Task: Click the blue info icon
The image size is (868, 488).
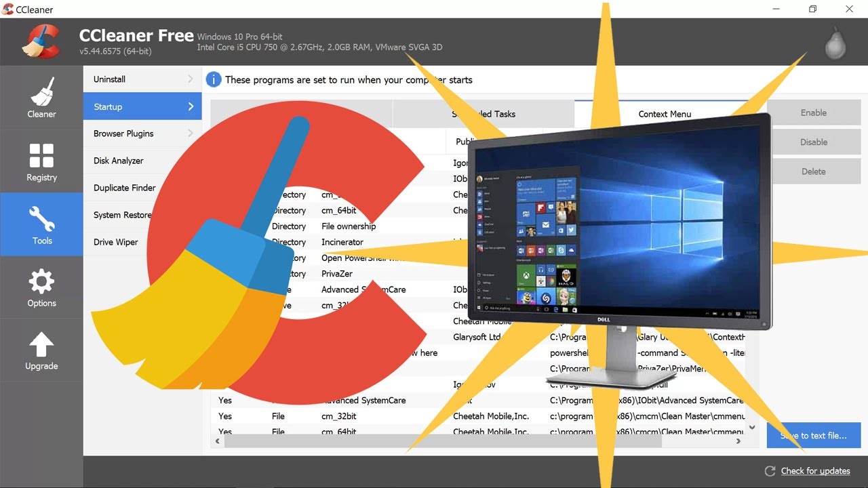Action: [x=213, y=79]
